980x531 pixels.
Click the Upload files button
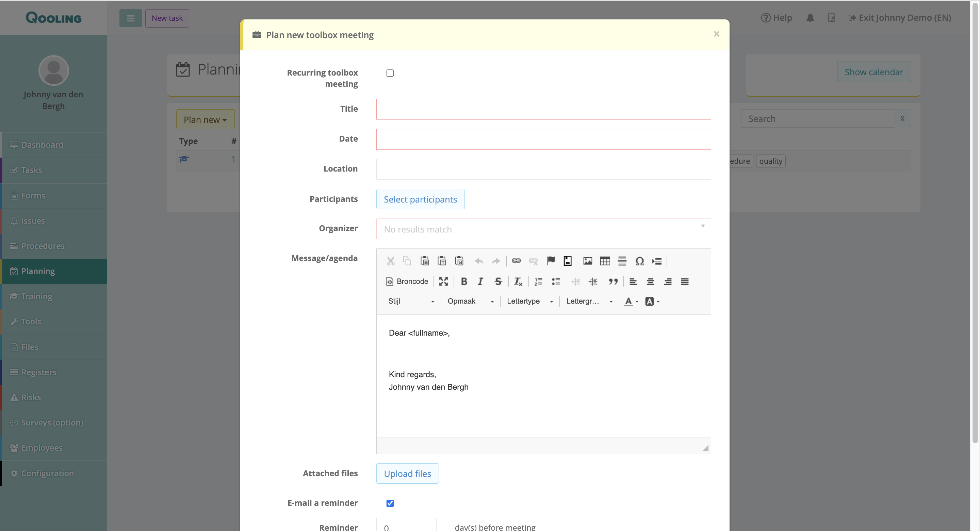pyautogui.click(x=407, y=474)
